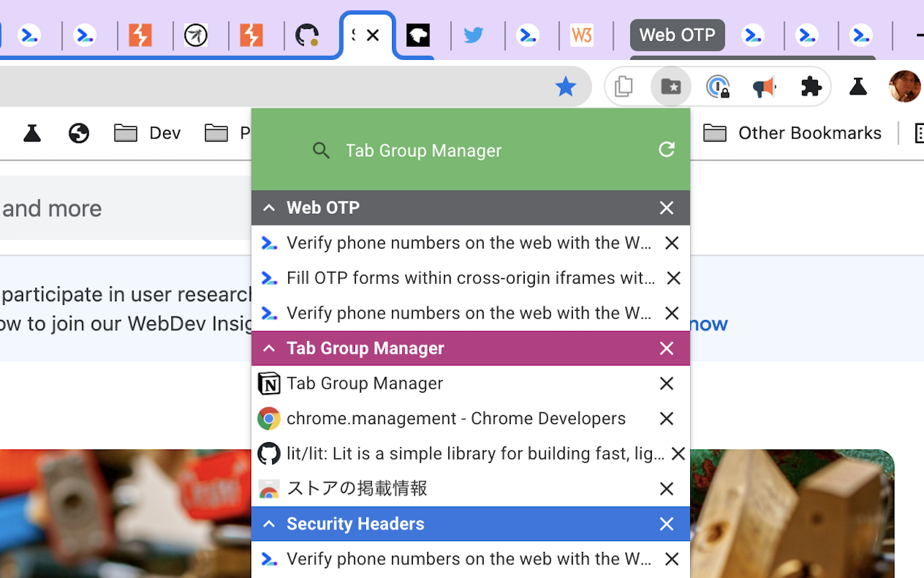Click the site lock information icon

718,86
